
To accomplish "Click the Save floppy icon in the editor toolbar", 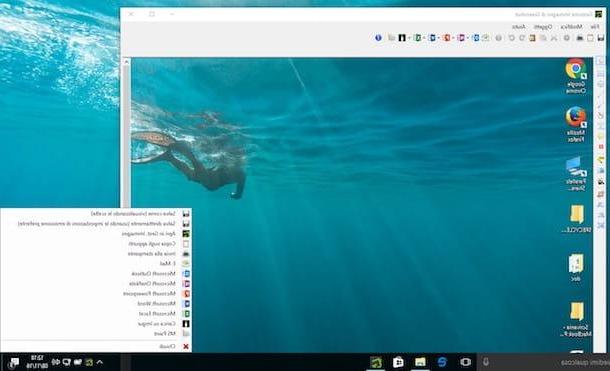I will (601, 38).
